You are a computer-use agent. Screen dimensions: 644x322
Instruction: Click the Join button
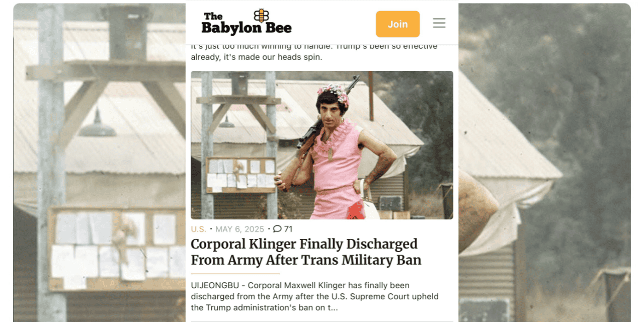coord(397,24)
